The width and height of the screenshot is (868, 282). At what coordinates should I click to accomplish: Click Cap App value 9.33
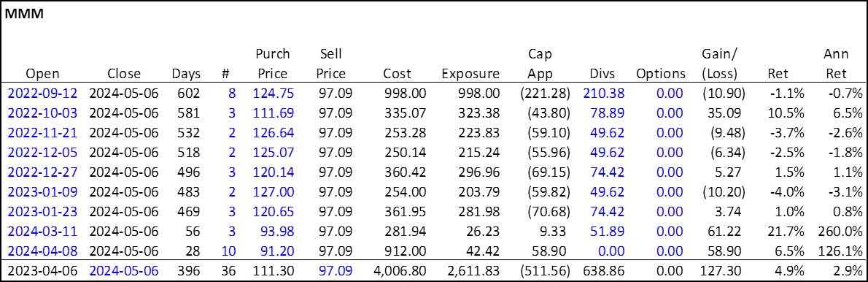[x=551, y=232]
